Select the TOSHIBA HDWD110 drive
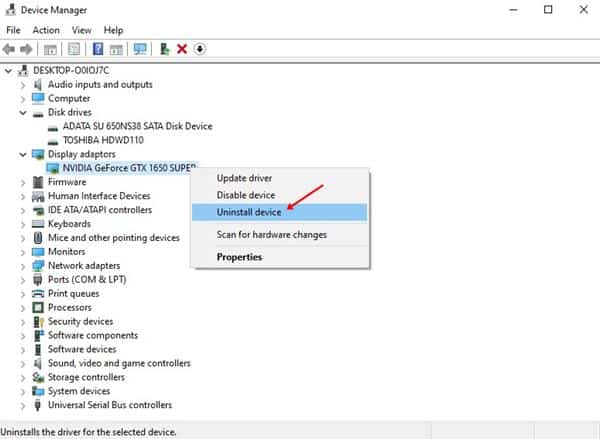This screenshot has width=600, height=439. [x=103, y=140]
